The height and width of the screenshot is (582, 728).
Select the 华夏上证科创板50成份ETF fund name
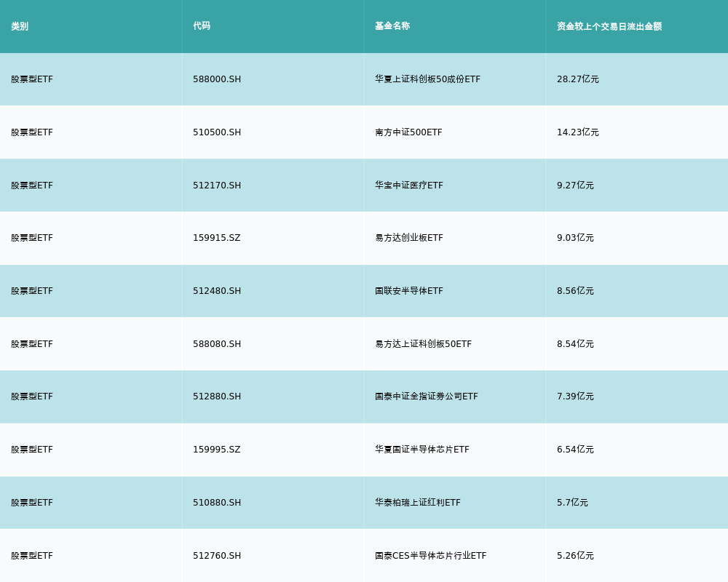425,79
